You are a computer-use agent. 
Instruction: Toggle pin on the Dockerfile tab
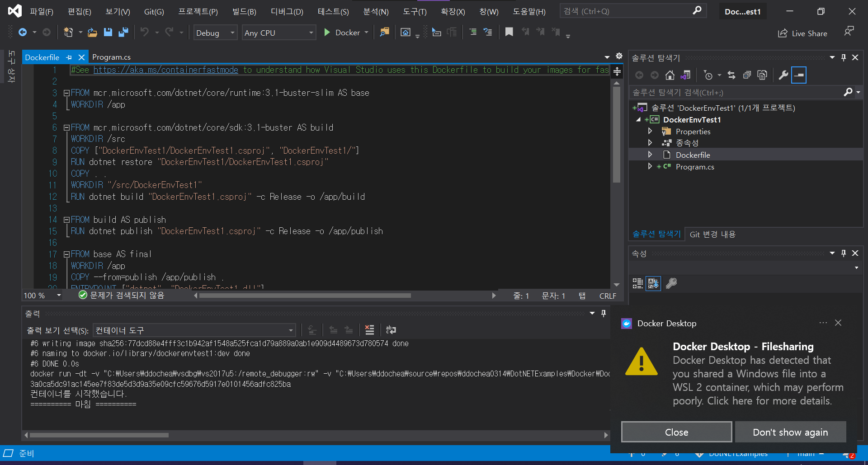click(69, 57)
